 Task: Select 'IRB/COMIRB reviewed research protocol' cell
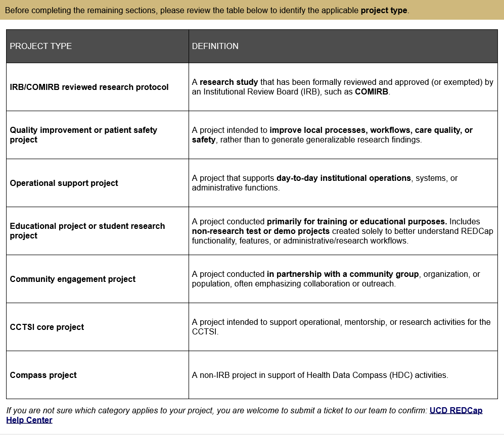[98, 87]
